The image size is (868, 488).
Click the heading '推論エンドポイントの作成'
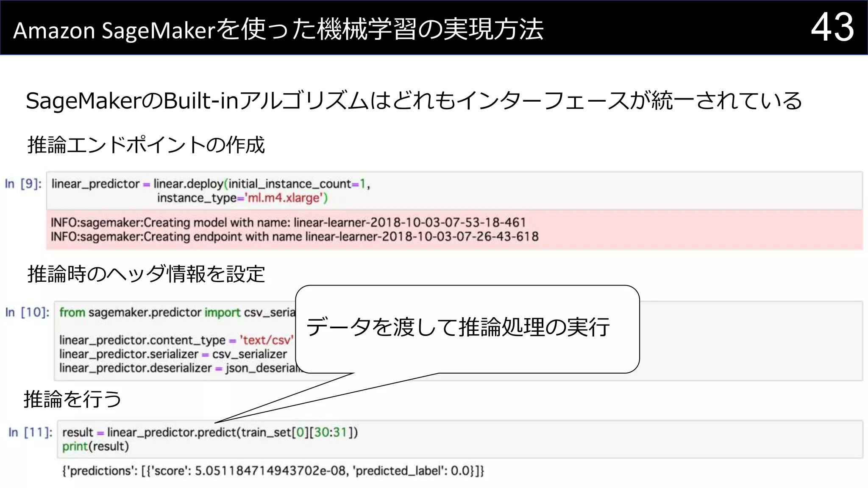[146, 145]
